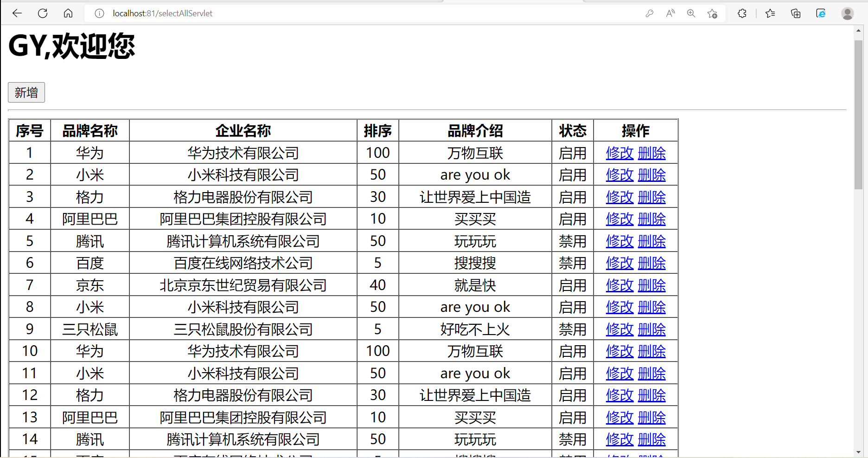Select the 北京京东世纪贸易有限公司 cell
This screenshot has height=458, width=868.
(243, 285)
